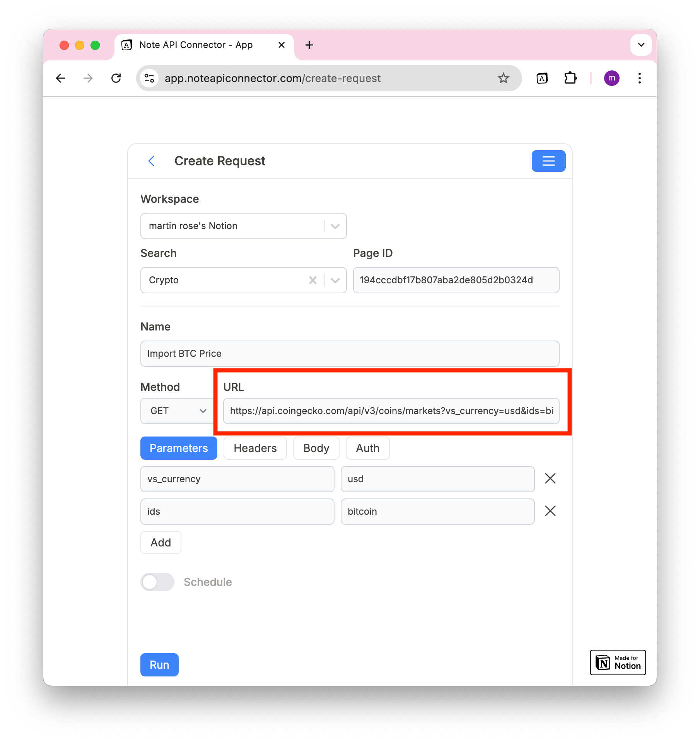Click the Made for Notion badge
The height and width of the screenshot is (743, 700).
click(x=617, y=663)
